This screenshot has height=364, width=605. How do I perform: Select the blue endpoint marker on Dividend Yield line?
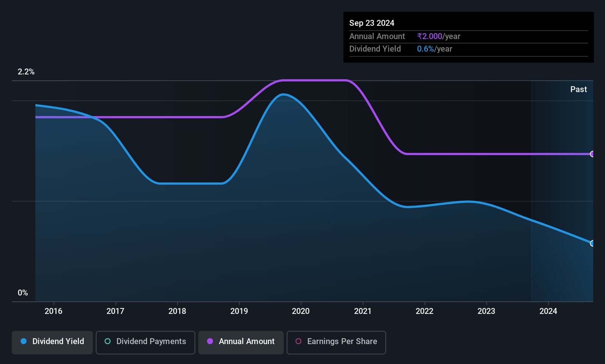coord(592,243)
